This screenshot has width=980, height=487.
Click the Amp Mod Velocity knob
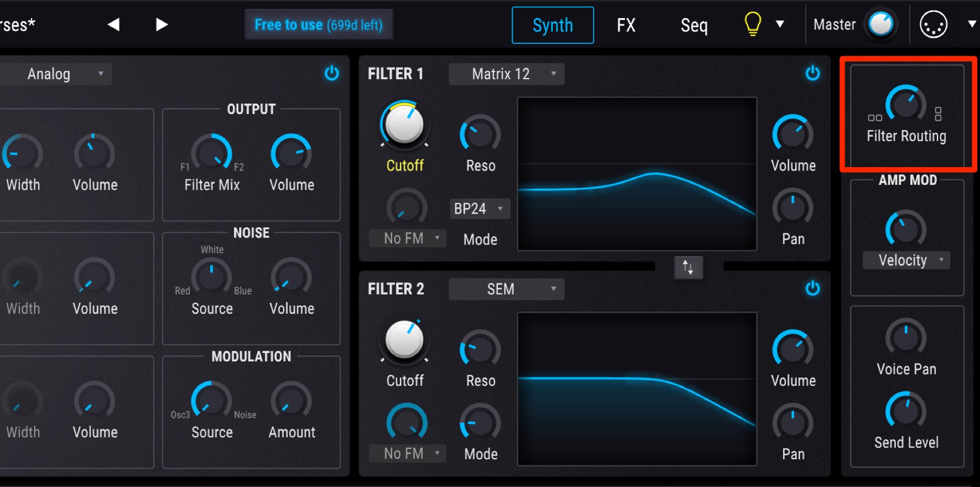pyautogui.click(x=906, y=229)
